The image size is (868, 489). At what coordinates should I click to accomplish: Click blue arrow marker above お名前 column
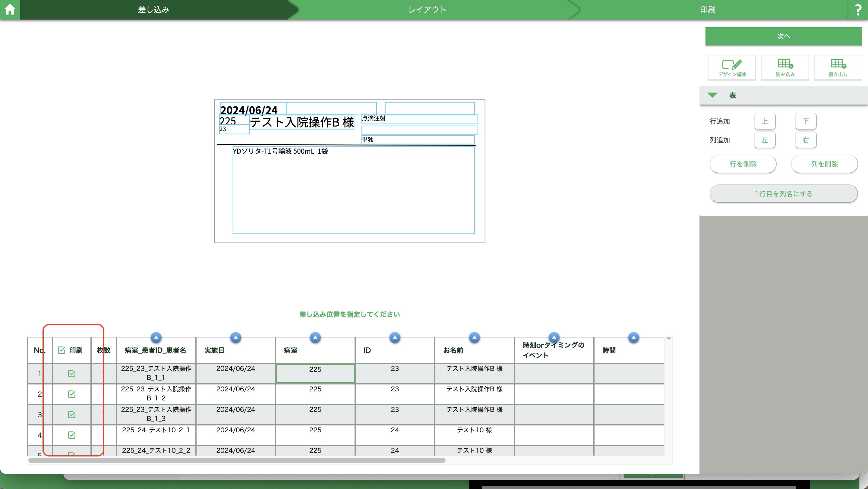(x=474, y=337)
